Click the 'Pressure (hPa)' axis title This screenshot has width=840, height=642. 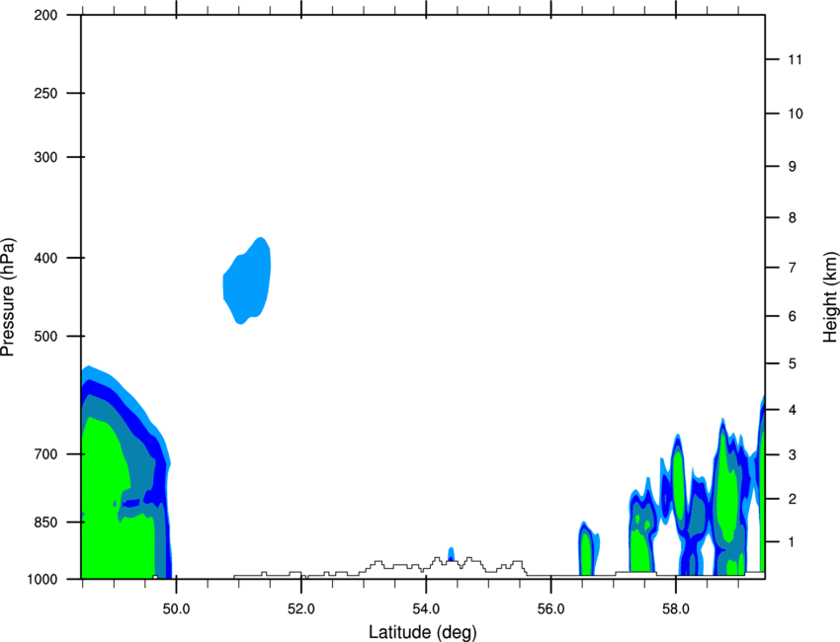click(8, 297)
